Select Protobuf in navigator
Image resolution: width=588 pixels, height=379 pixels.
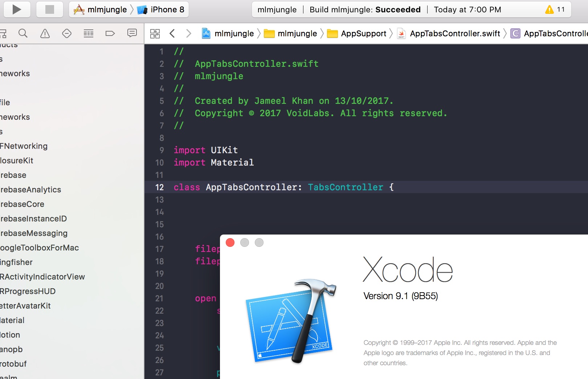pos(13,364)
